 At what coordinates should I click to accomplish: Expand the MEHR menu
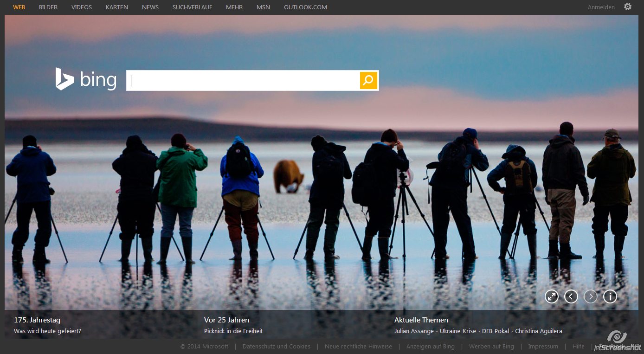[234, 7]
